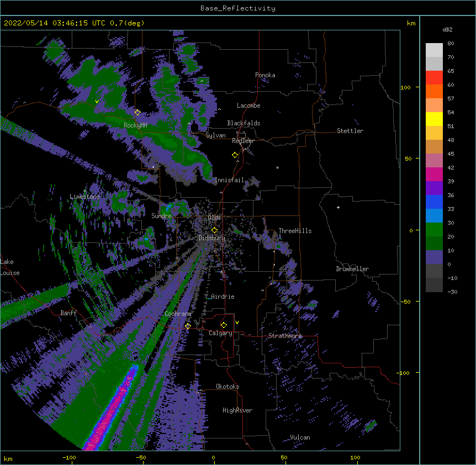Viewport: 476px width, 465px height.
Task: Click the Vulcan label
Action: coord(300,437)
